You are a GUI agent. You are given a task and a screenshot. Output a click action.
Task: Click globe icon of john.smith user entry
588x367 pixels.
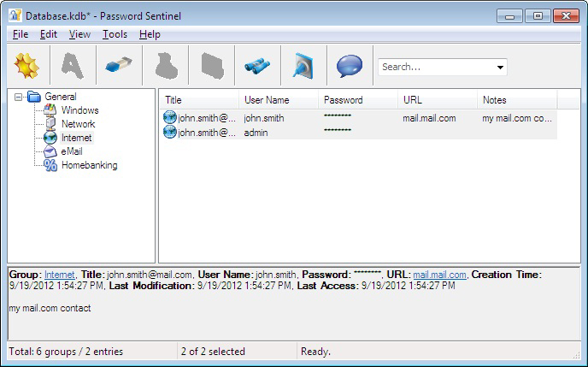coord(169,117)
